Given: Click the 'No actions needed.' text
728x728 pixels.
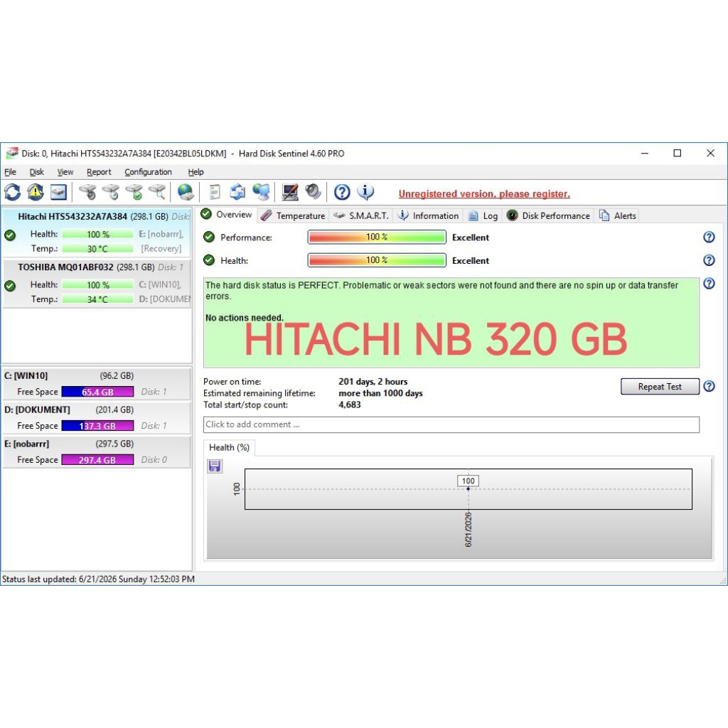Looking at the screenshot, I should click(x=245, y=318).
